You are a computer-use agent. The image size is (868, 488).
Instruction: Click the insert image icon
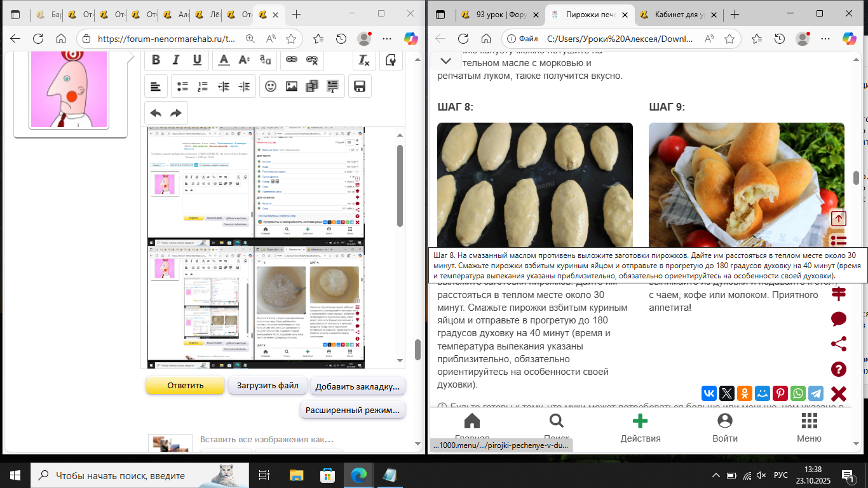pos(292,86)
